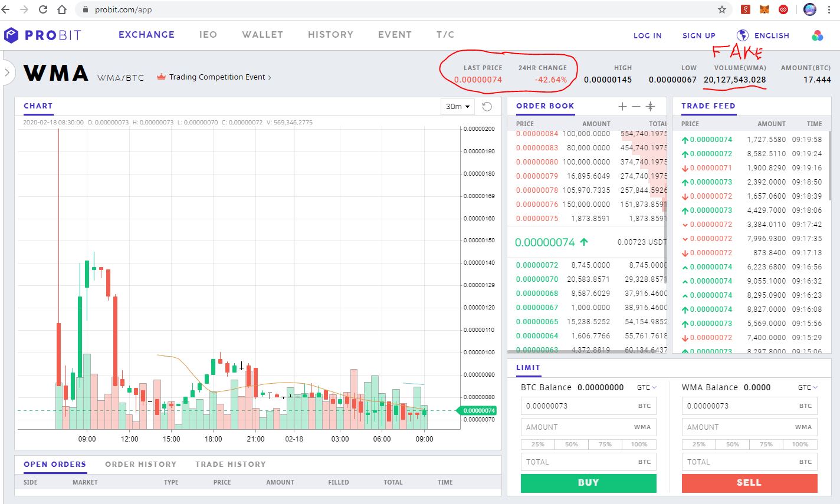The image size is (840, 504).
Task: Click the crown Trading Competition icon
Action: (161, 77)
